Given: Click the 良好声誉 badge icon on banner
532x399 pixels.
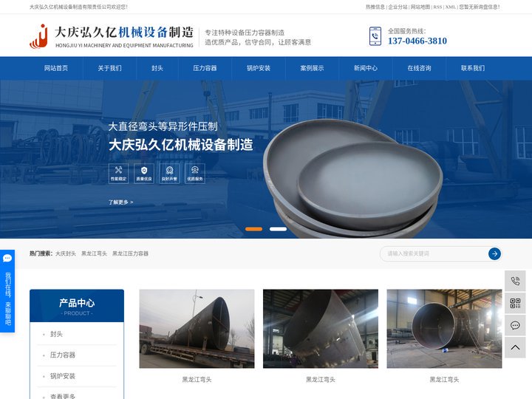Looking at the screenshot, I should click(169, 173).
